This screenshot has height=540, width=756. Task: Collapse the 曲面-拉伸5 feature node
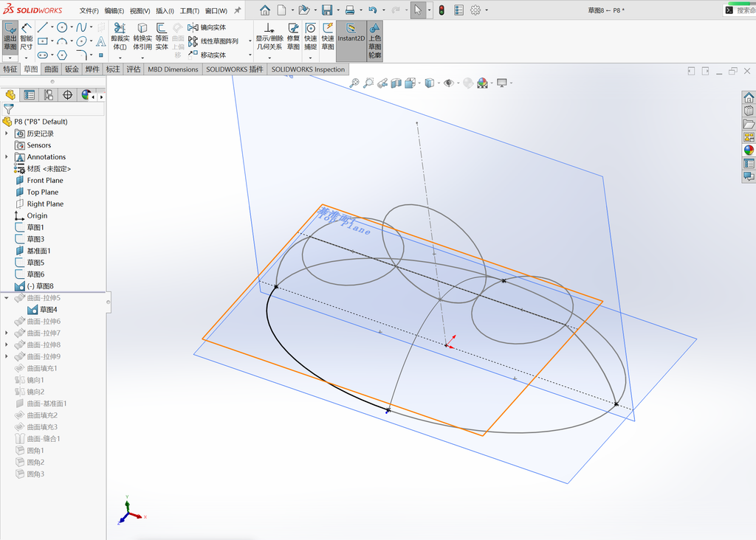(6, 298)
